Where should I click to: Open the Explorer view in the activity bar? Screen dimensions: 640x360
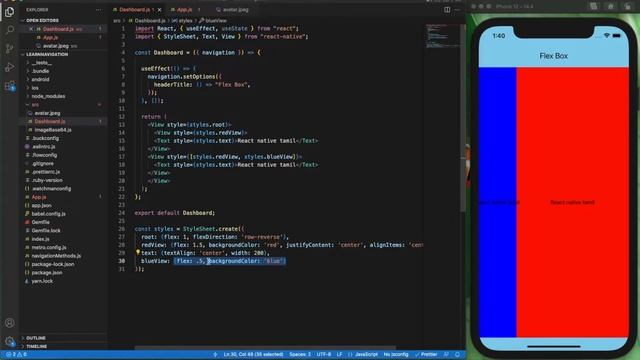pos(9,12)
